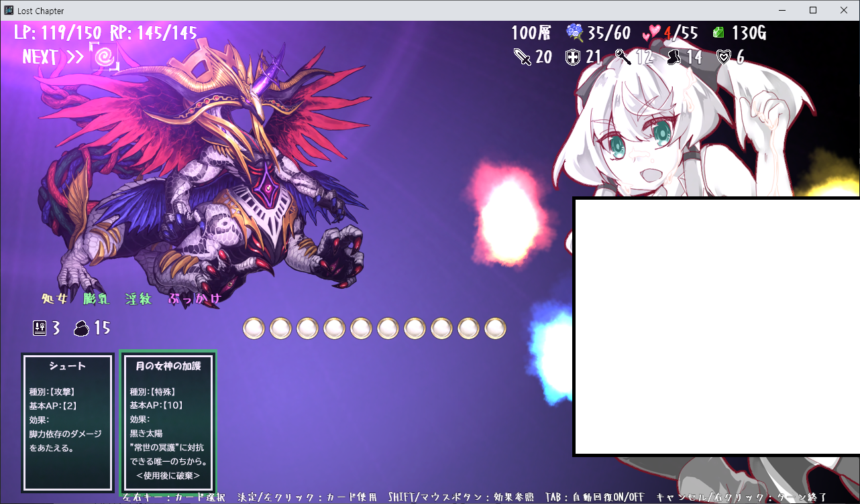Click the first AP orb
The width and height of the screenshot is (860, 504).
(x=254, y=328)
